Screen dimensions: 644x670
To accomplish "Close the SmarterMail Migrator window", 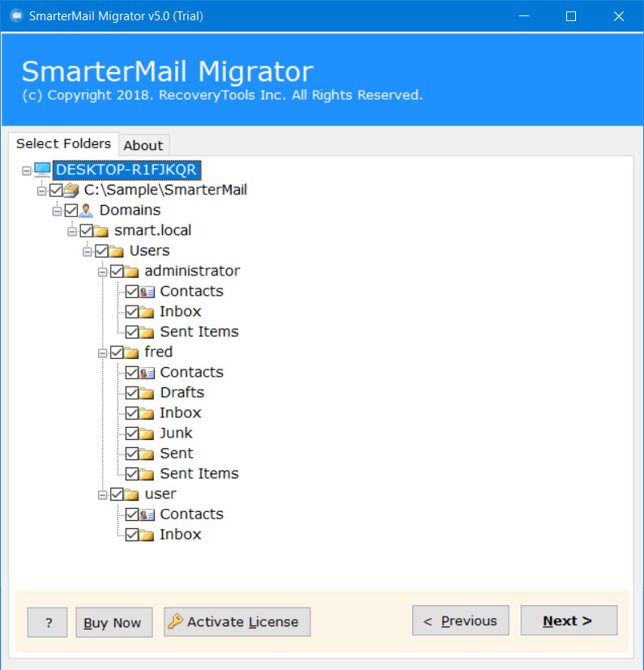I will [618, 16].
